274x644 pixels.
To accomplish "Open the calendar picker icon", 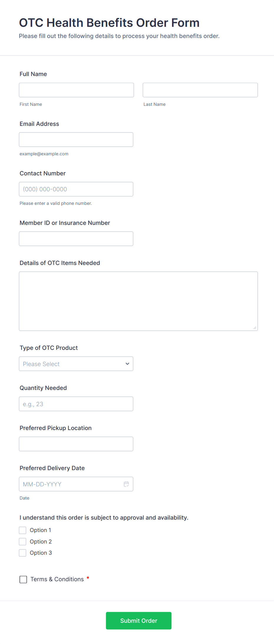I will [126, 484].
